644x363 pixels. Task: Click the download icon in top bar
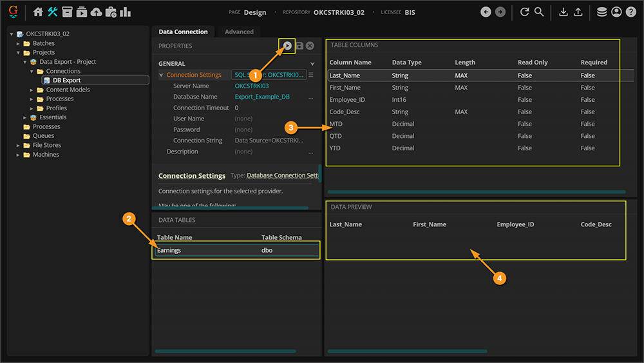coord(563,12)
